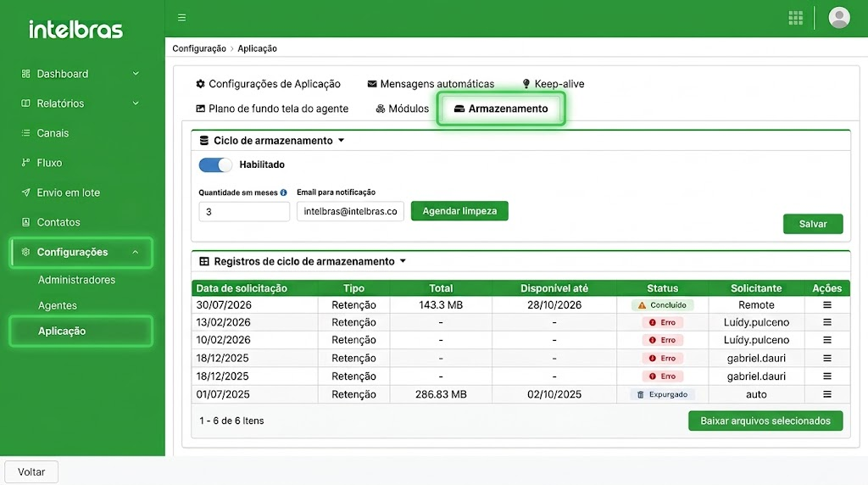Viewport: 868px width, 485px height.
Task: Collapse Registros de ciclo de armazenamento caret
Action: coord(403,261)
